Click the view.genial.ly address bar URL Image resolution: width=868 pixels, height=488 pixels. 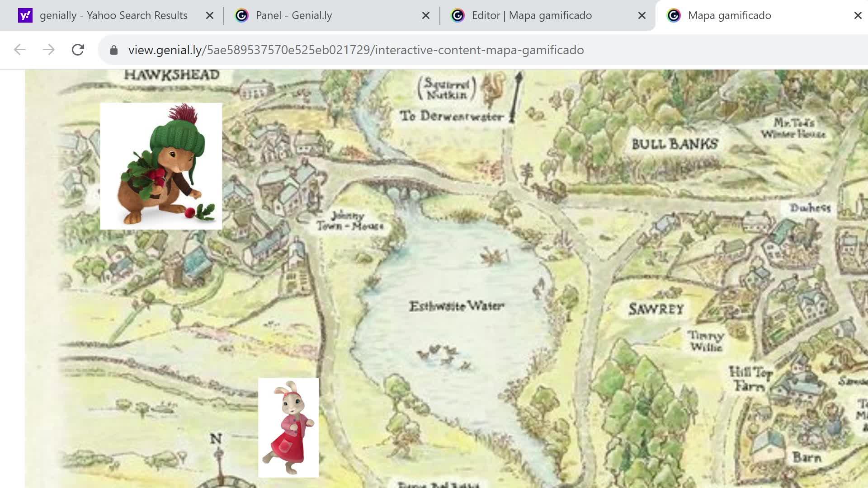(x=356, y=50)
